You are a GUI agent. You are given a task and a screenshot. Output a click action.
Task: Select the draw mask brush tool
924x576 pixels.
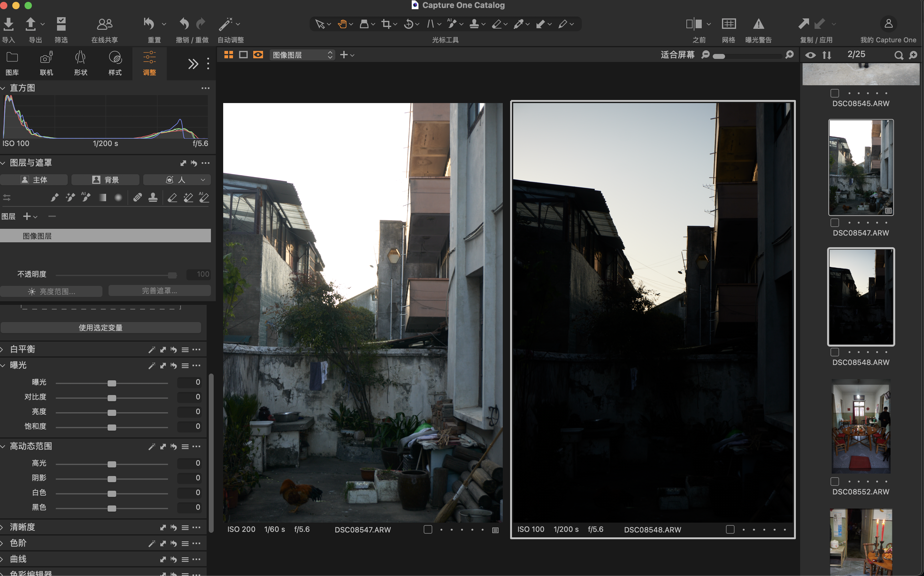[55, 197]
